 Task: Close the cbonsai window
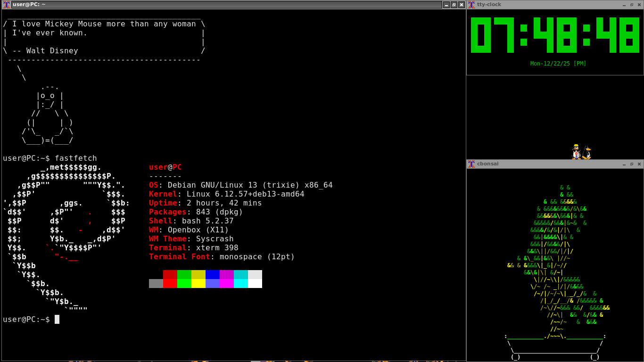click(639, 164)
